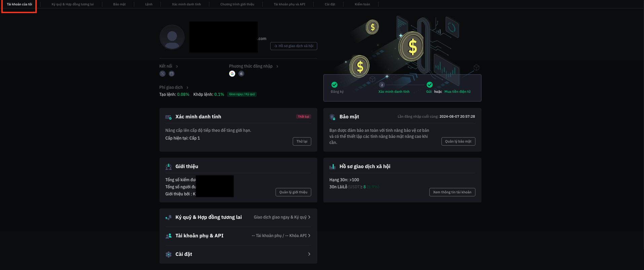Click the Cài đặt gear icon
Image resolution: width=644 pixels, height=270 pixels.
(169, 255)
